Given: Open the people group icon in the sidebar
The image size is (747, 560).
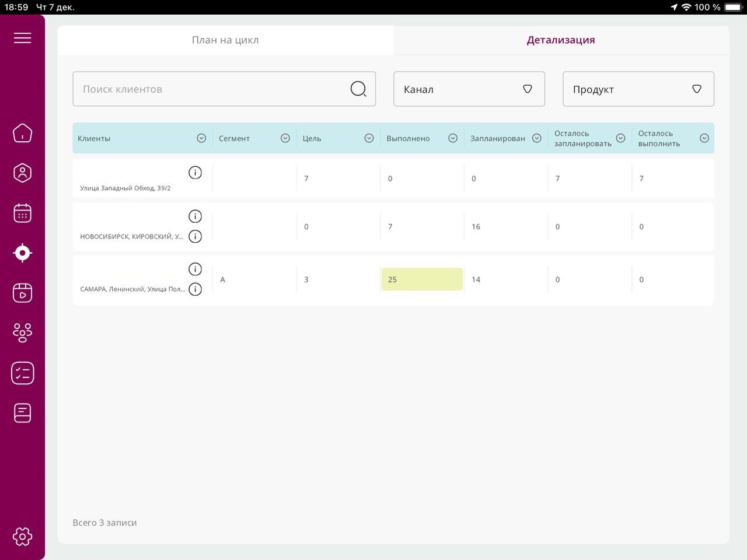Looking at the screenshot, I should 22,332.
